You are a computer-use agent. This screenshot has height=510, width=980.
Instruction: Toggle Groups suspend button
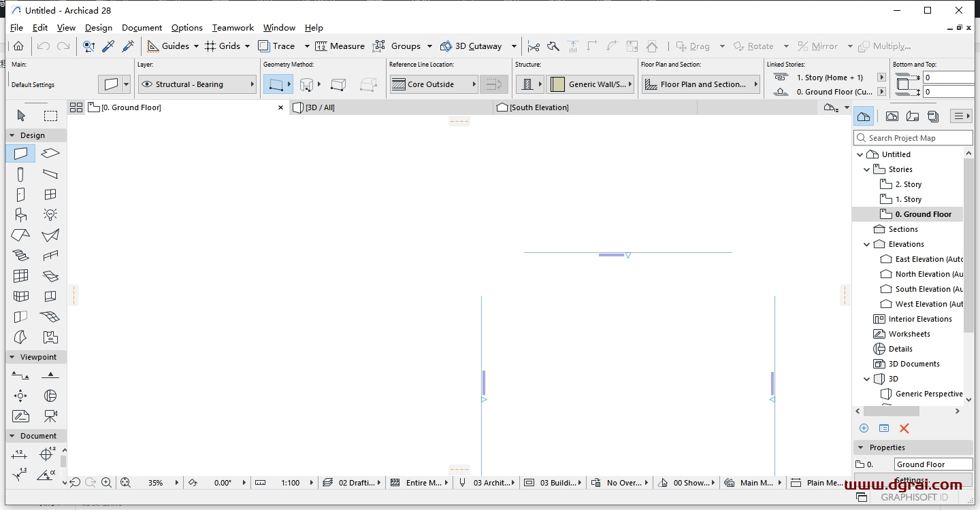click(x=397, y=46)
